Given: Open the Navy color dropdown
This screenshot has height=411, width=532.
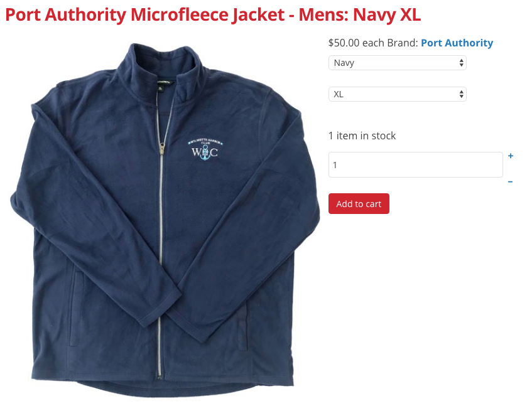Looking at the screenshot, I should click(x=398, y=63).
